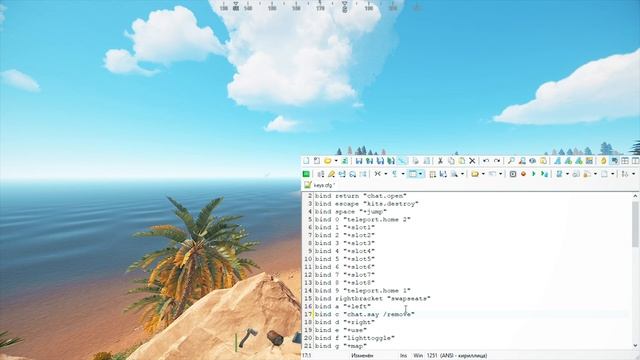The image size is (640, 360).
Task: Click line 'bind e "+use"'
Action: (341, 330)
